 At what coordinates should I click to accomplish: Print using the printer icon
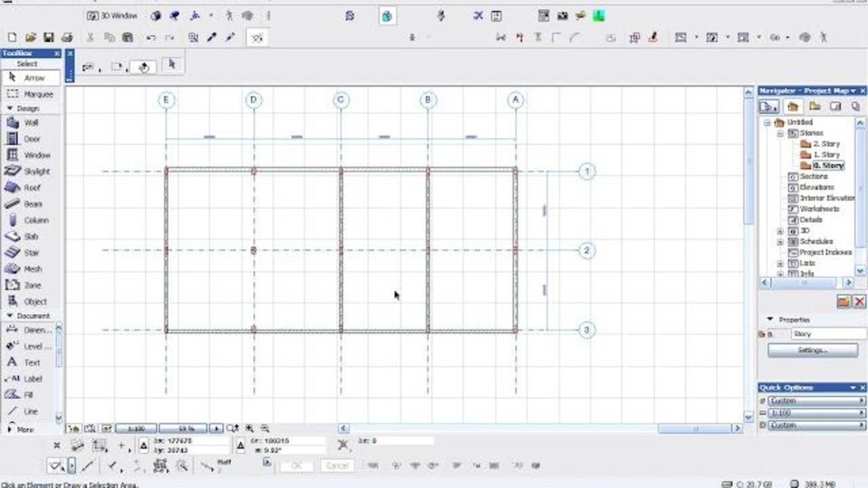coord(66,38)
